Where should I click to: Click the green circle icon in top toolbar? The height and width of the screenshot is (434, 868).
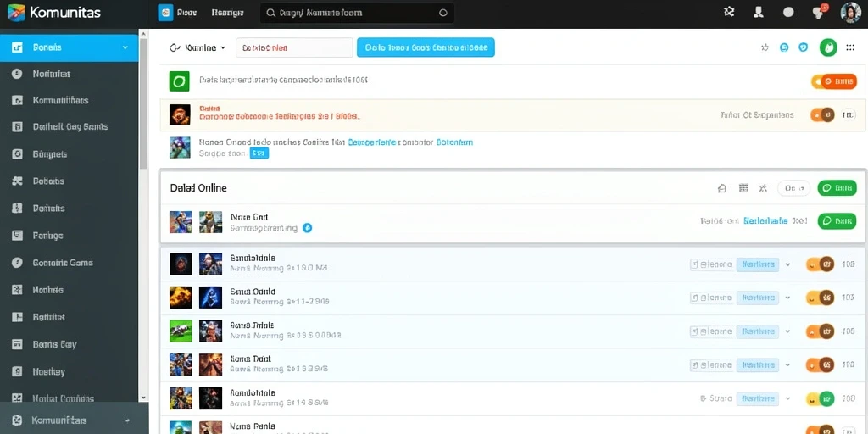pyautogui.click(x=828, y=47)
